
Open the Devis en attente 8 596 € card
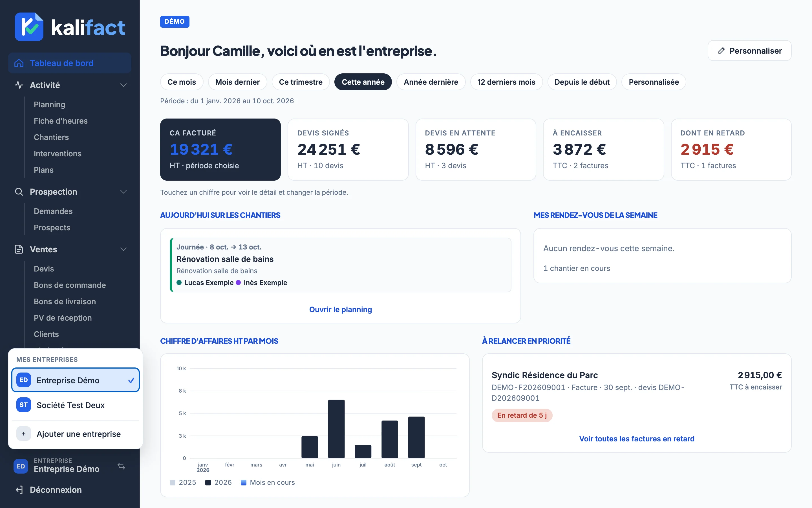click(475, 150)
